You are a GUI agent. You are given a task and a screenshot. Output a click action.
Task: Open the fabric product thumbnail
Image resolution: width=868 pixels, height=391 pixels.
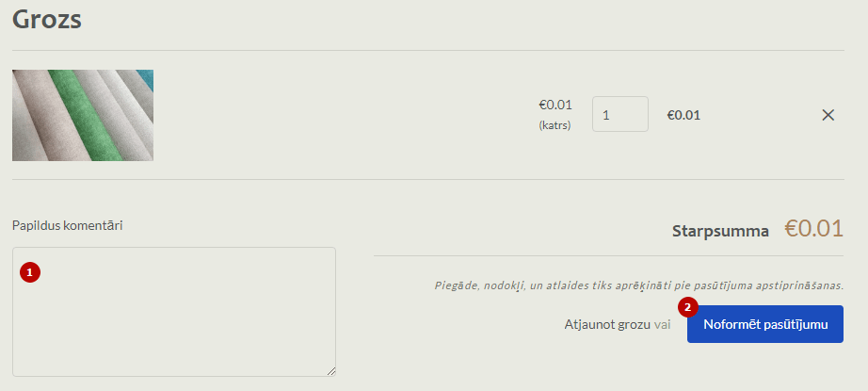[x=83, y=115]
